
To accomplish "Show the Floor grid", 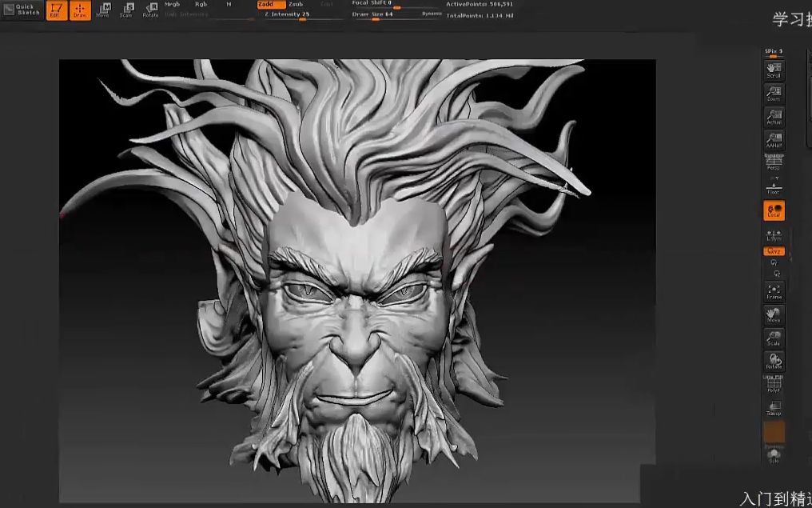I will tap(774, 189).
